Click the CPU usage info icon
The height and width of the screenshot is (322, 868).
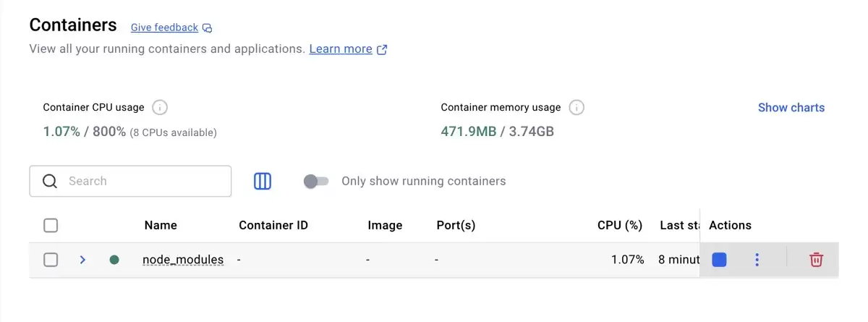point(160,108)
